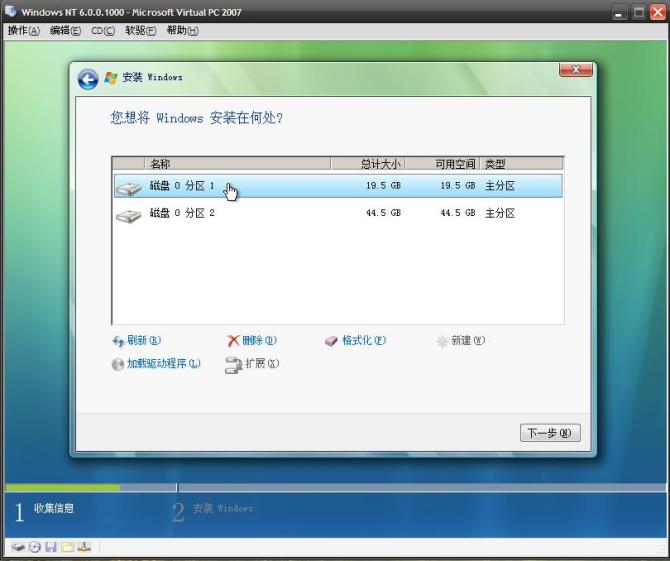The image size is (670, 561).
Task: Click the step 1 收集信息 label
Action: click(54, 508)
